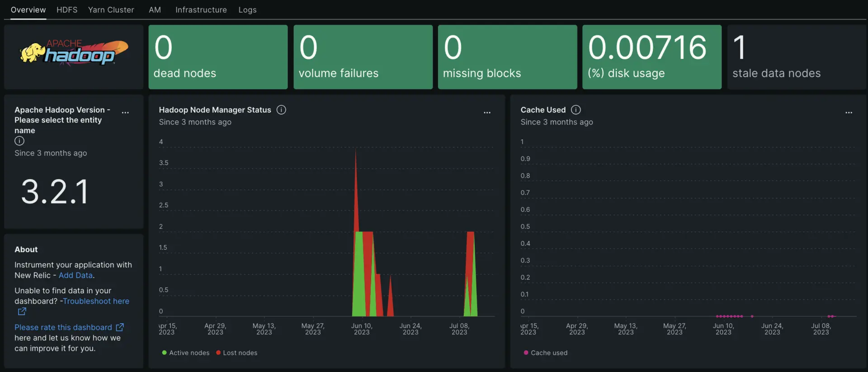The height and width of the screenshot is (372, 868).
Task: Switch to the HDFS tab
Action: tap(67, 10)
